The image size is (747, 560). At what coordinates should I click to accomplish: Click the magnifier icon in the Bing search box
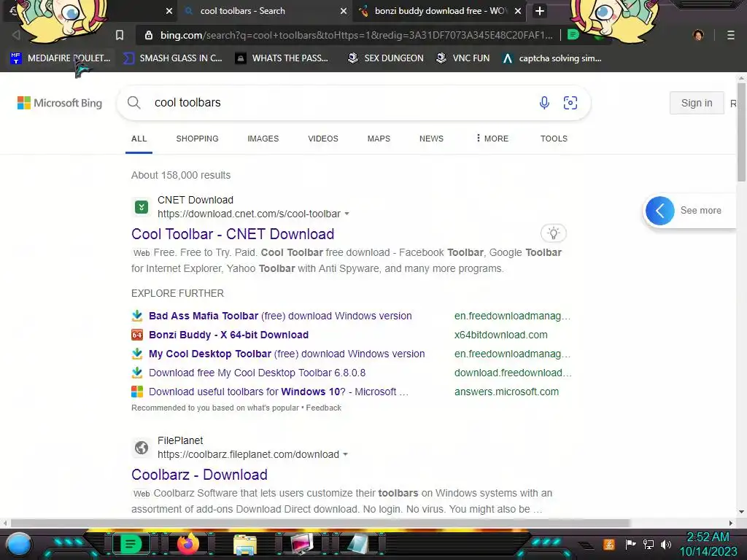[134, 102]
